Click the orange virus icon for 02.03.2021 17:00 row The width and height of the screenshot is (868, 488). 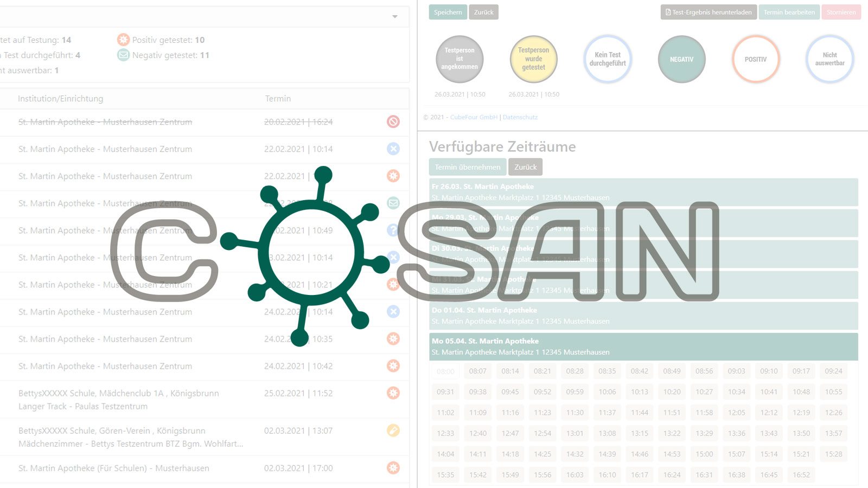pyautogui.click(x=393, y=468)
